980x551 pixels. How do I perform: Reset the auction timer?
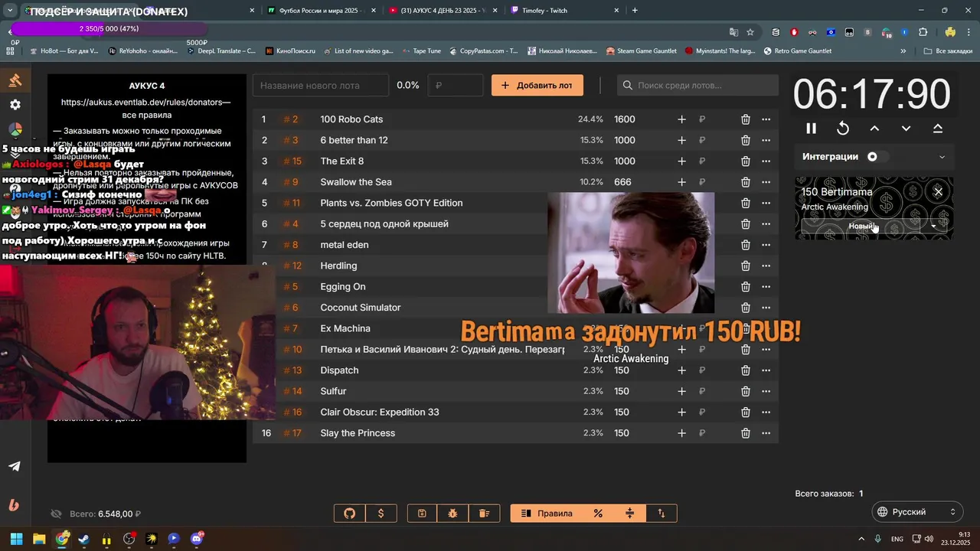(x=843, y=129)
